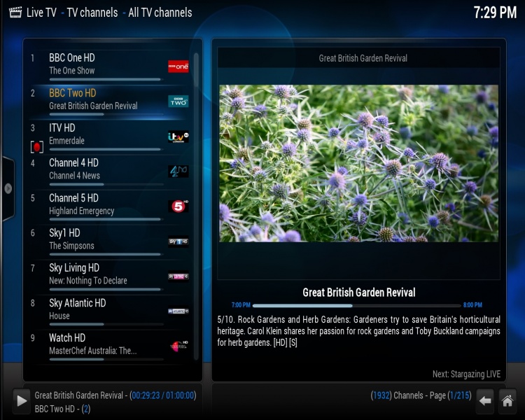Click Channel 4 News programme title
Viewport: 525px width, 420px height.
coord(74,176)
